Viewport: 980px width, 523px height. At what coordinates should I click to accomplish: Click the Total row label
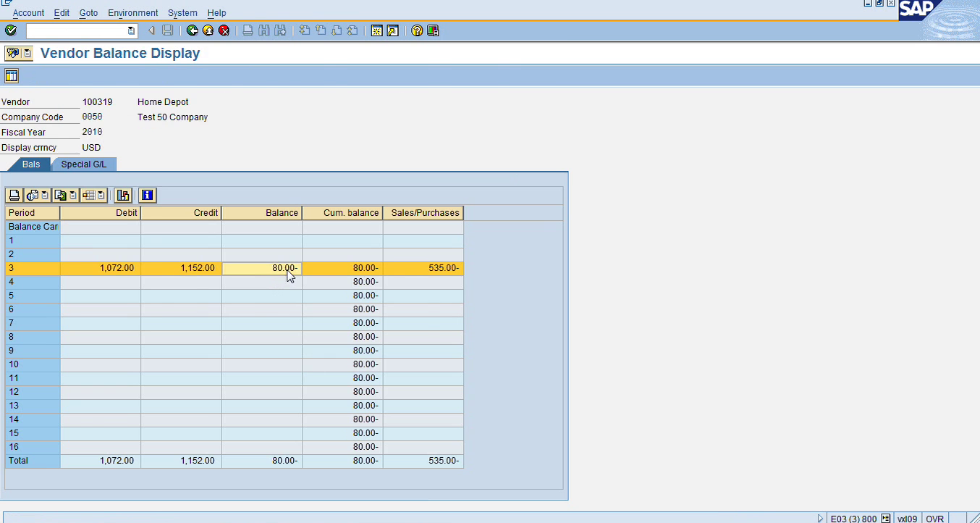coord(33,461)
